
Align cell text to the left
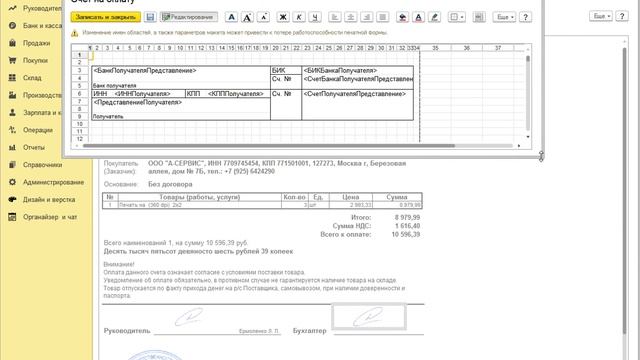click(x=335, y=17)
